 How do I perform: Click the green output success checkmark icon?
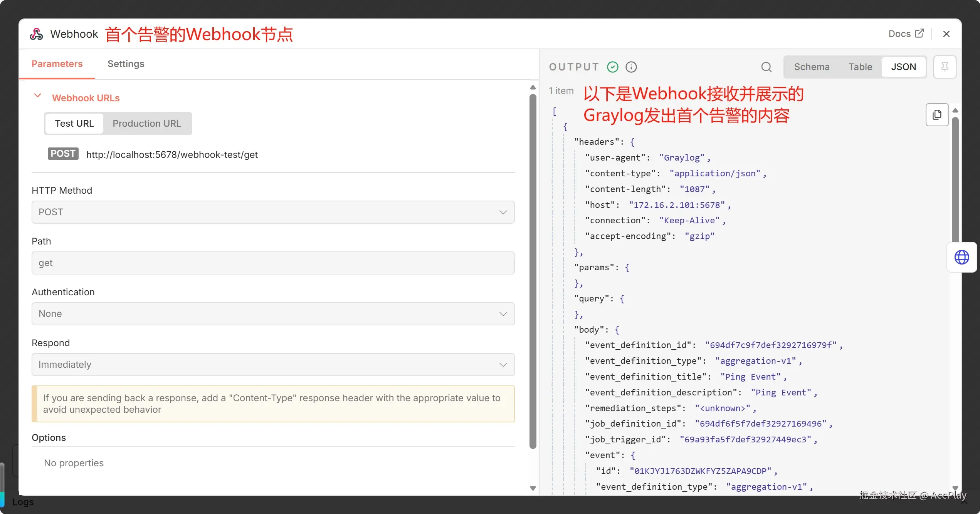[x=612, y=67]
